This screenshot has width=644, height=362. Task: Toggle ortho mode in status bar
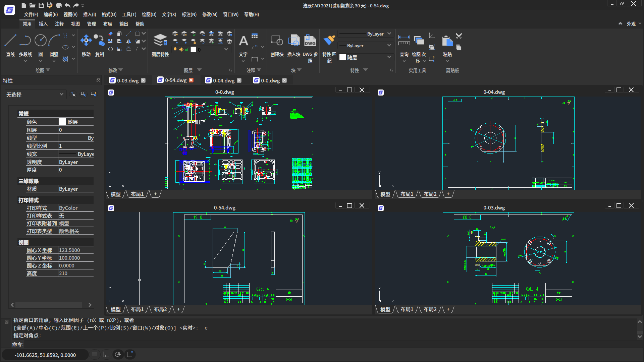(106, 355)
